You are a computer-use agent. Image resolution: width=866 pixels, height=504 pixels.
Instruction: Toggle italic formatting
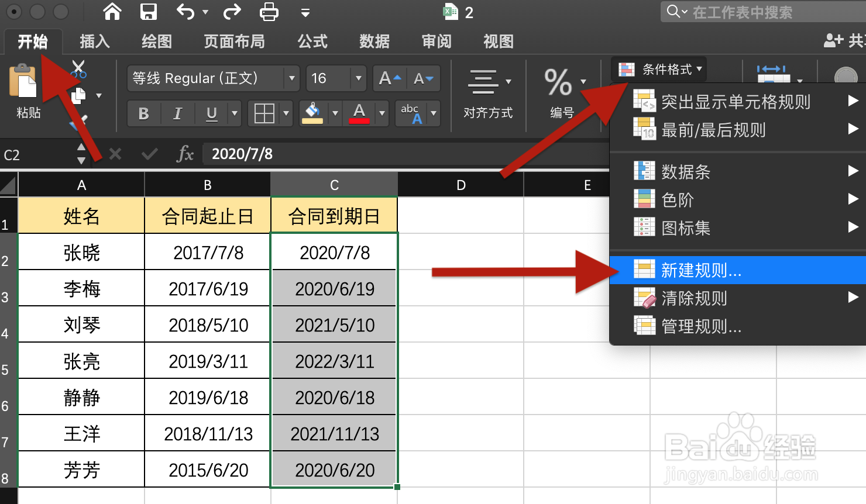coord(177,113)
